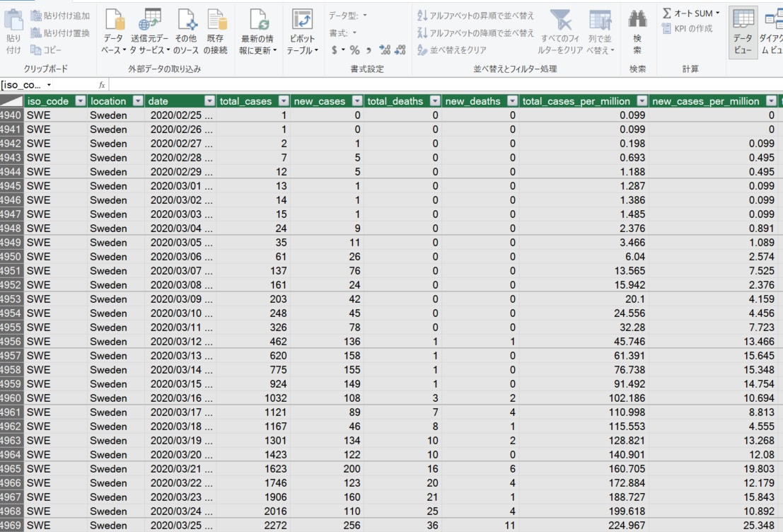Click the Copy (コピー) button
The width and height of the screenshot is (783, 532).
pos(46,50)
